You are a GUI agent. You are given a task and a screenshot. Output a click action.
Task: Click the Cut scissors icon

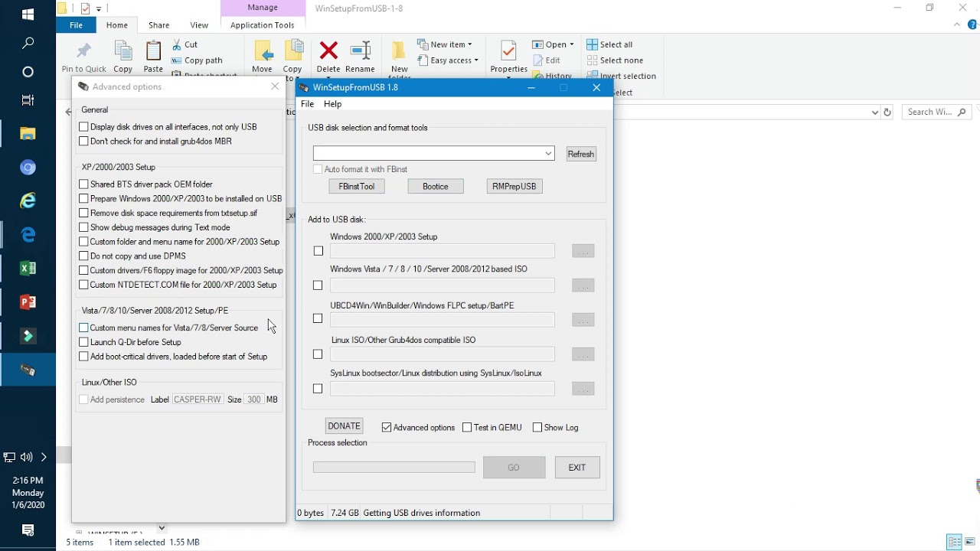[178, 44]
